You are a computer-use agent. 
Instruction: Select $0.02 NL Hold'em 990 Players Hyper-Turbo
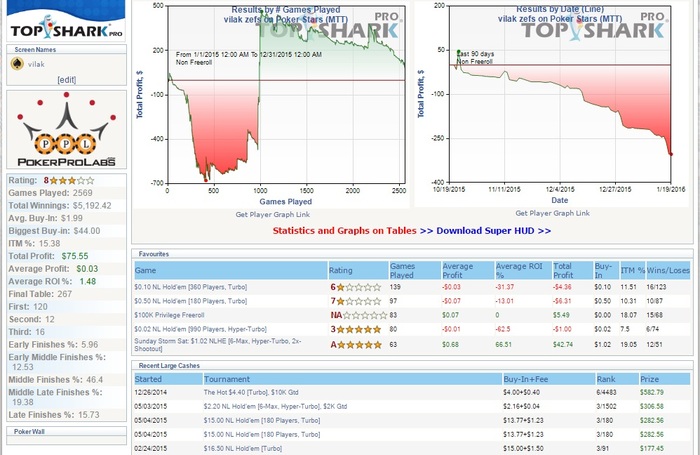(x=200, y=329)
